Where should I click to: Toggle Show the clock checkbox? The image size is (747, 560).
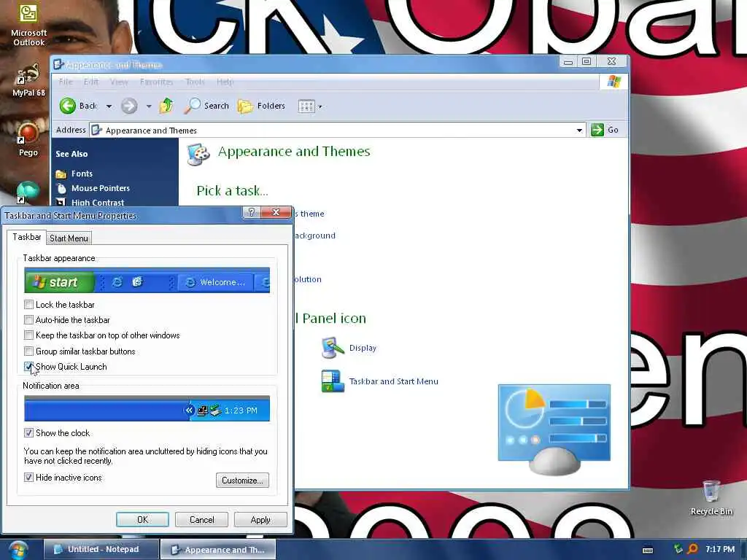tap(28, 433)
